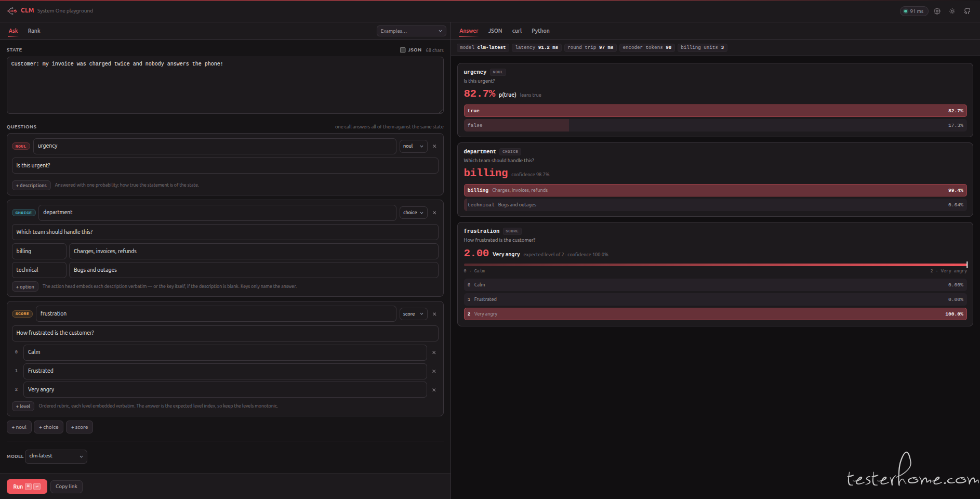
Task: Click the CLM logo icon
Action: tap(12, 11)
